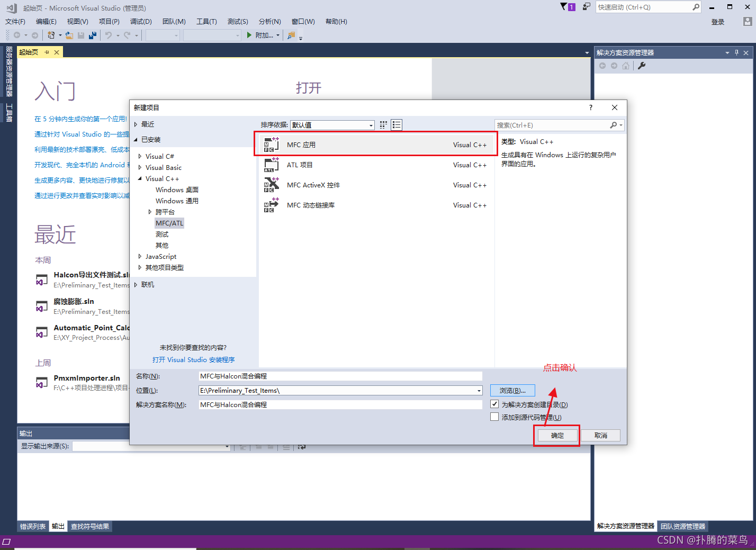Select Windows 桌面 tree item
The height and width of the screenshot is (550, 756).
pos(177,190)
